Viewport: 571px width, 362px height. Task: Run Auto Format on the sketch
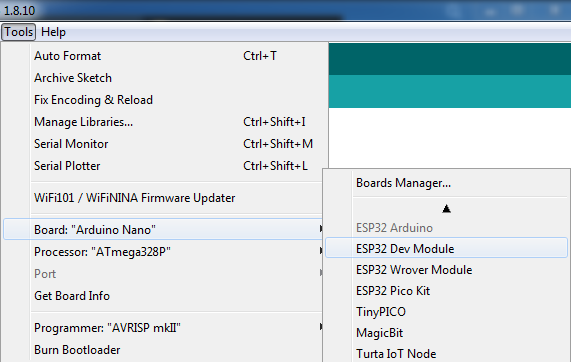(x=163, y=56)
